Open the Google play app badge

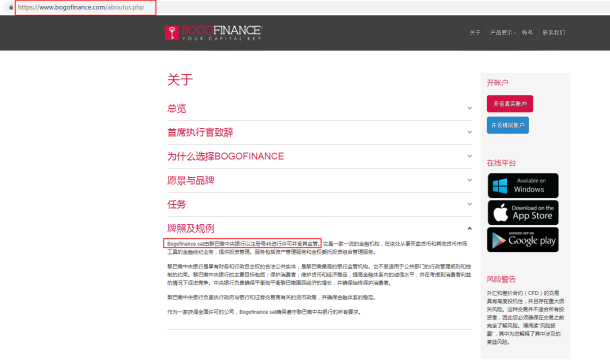tap(523, 240)
